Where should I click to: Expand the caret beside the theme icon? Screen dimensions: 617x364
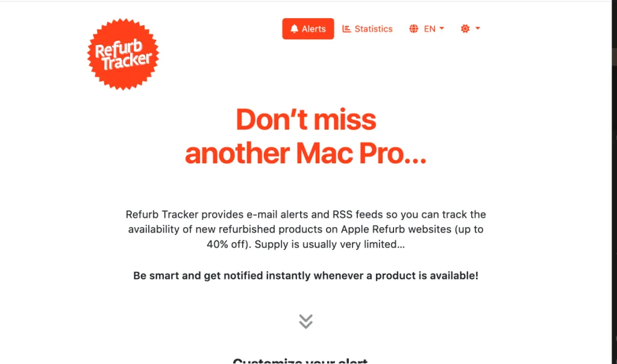[x=478, y=28]
